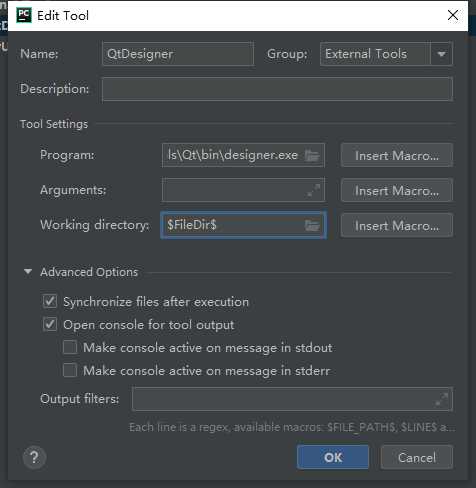The width and height of the screenshot is (476, 488).
Task: Browse Working directory with folder icon
Action: tap(312, 225)
